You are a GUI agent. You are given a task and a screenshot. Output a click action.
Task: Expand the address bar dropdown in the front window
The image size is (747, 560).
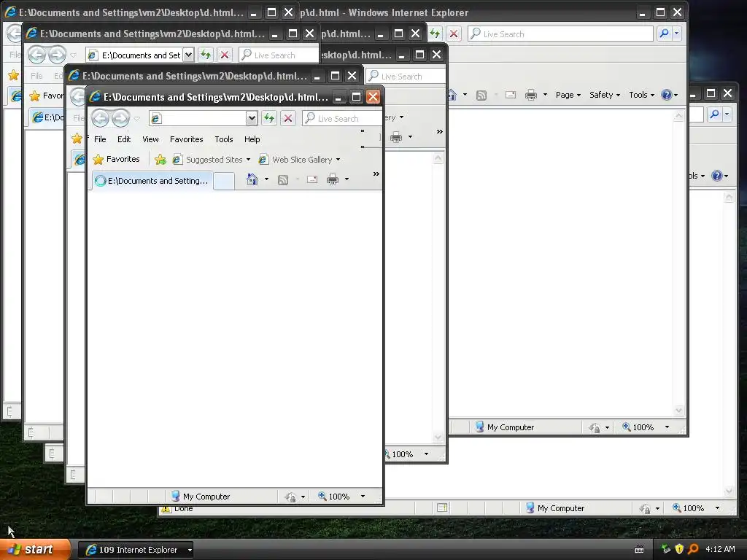pyautogui.click(x=252, y=118)
